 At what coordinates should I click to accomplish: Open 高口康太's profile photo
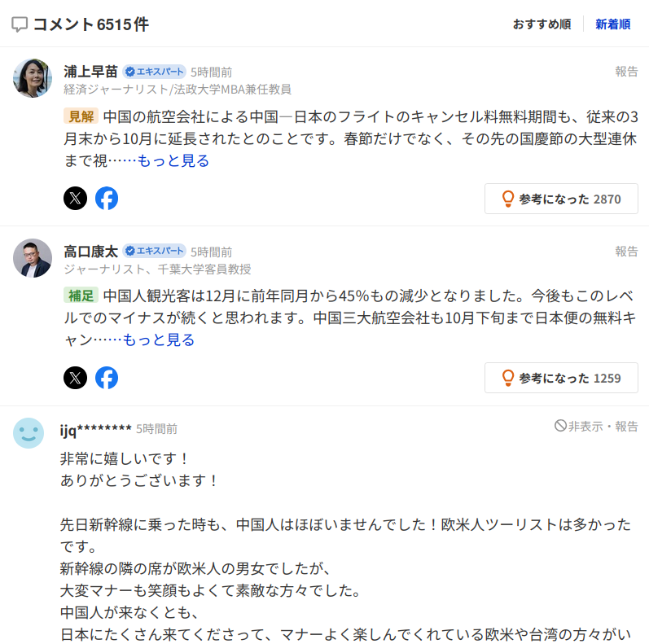tap(33, 258)
